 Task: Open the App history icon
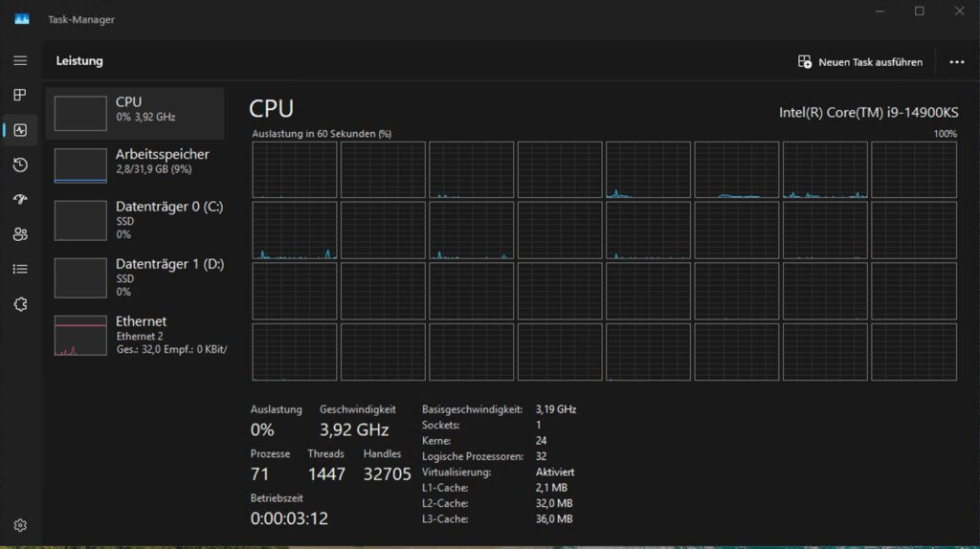[x=20, y=165]
